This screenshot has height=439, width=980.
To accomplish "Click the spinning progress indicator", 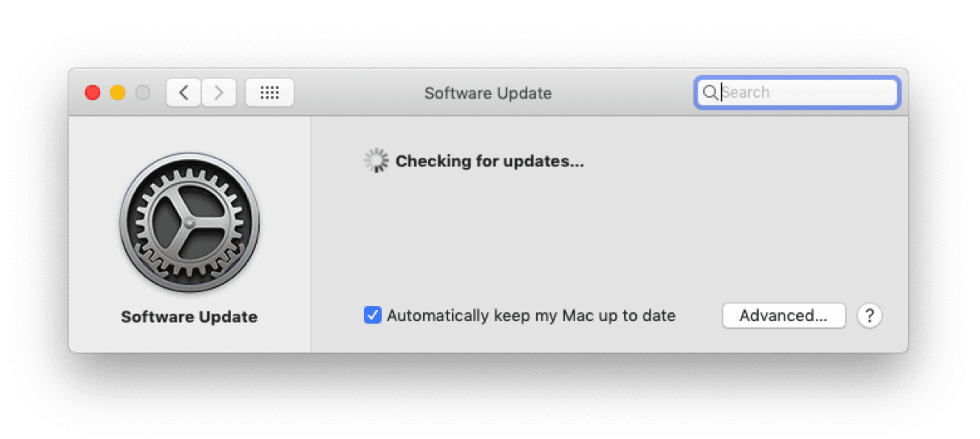I will (x=376, y=161).
